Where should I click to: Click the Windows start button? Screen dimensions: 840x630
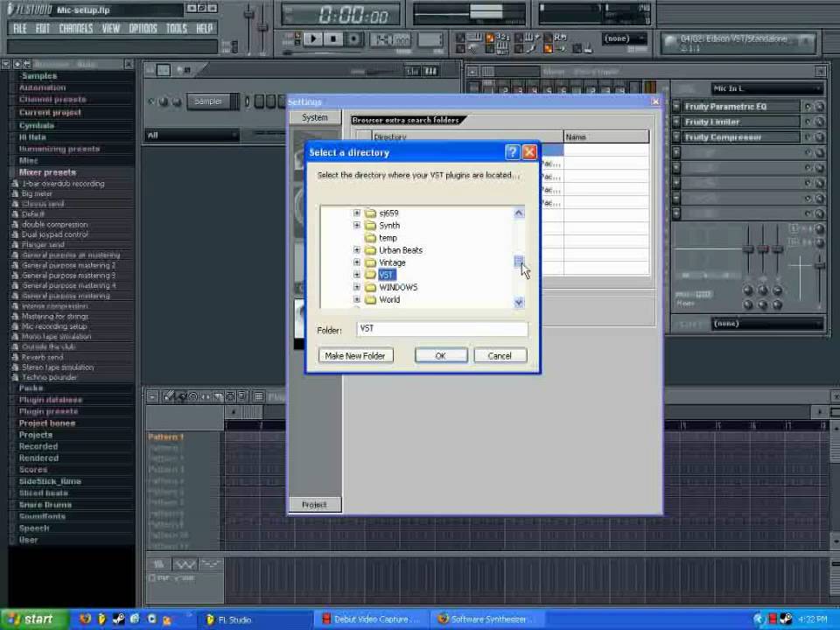(34, 619)
